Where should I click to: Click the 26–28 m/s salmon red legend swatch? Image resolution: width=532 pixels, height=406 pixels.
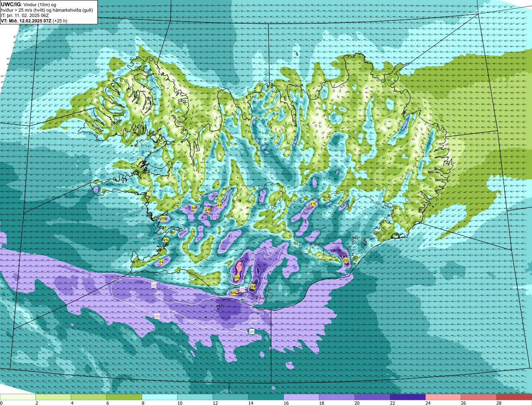pos(479,397)
